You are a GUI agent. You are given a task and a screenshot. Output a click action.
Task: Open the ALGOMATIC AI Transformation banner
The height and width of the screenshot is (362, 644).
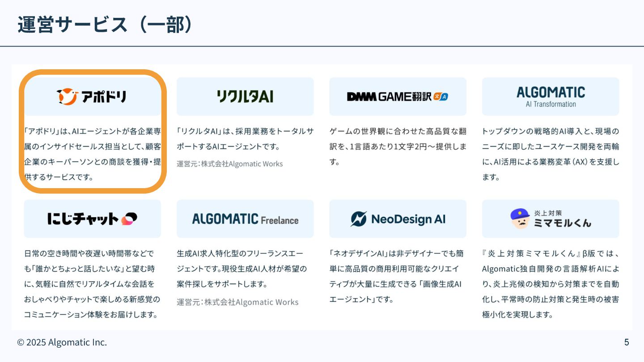pos(551,97)
